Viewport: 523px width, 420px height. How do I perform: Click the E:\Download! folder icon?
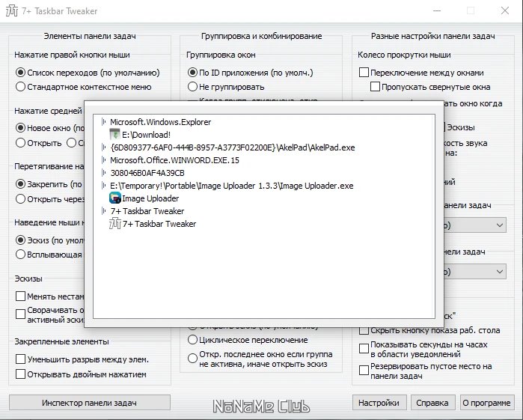[x=114, y=135]
